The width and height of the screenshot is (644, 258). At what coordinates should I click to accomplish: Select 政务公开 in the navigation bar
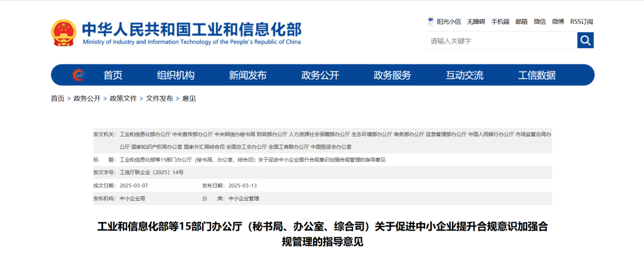(x=320, y=75)
